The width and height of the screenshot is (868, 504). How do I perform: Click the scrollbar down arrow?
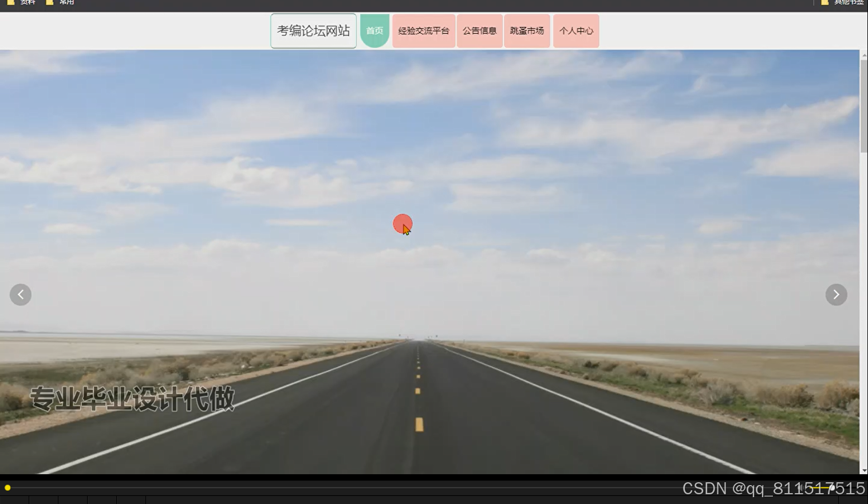pos(863,470)
